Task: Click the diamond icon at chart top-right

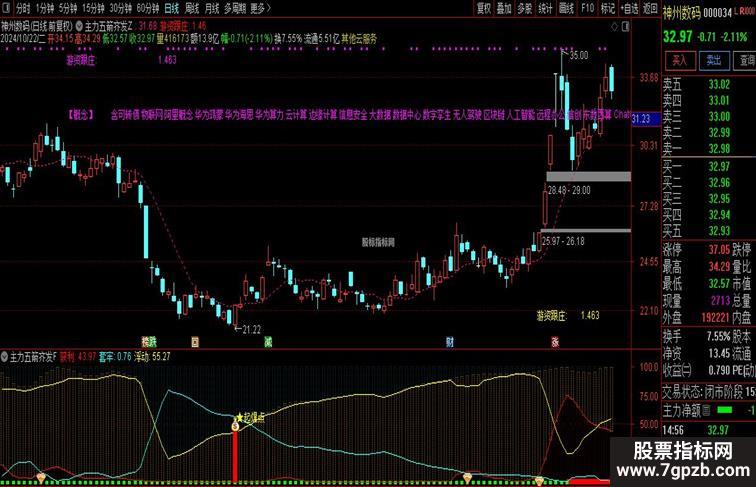Action: click(615, 27)
